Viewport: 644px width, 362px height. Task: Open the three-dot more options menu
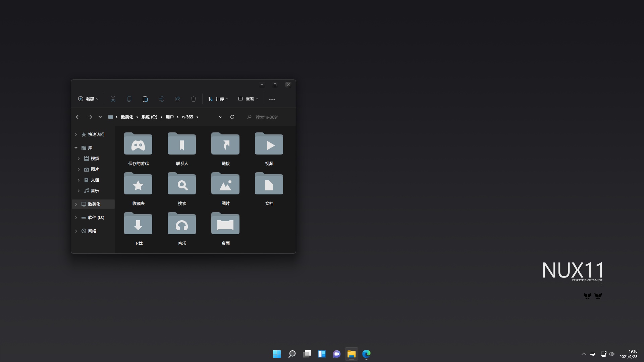[x=272, y=99]
